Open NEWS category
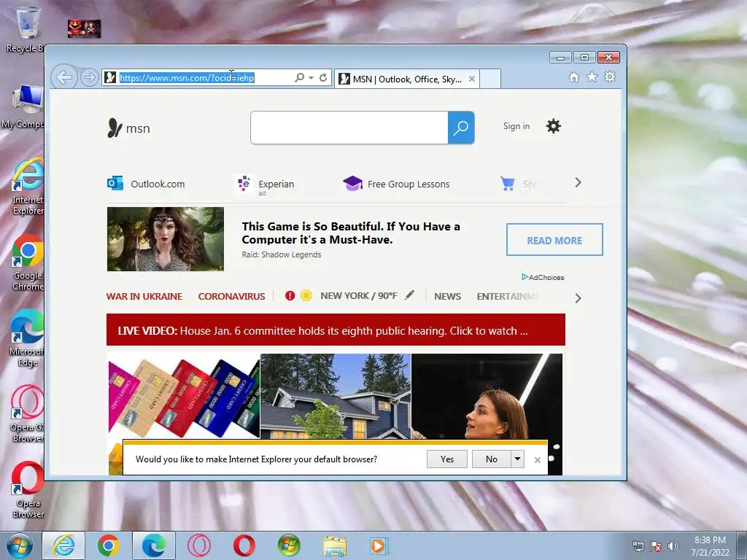747x560 pixels. [x=447, y=296]
